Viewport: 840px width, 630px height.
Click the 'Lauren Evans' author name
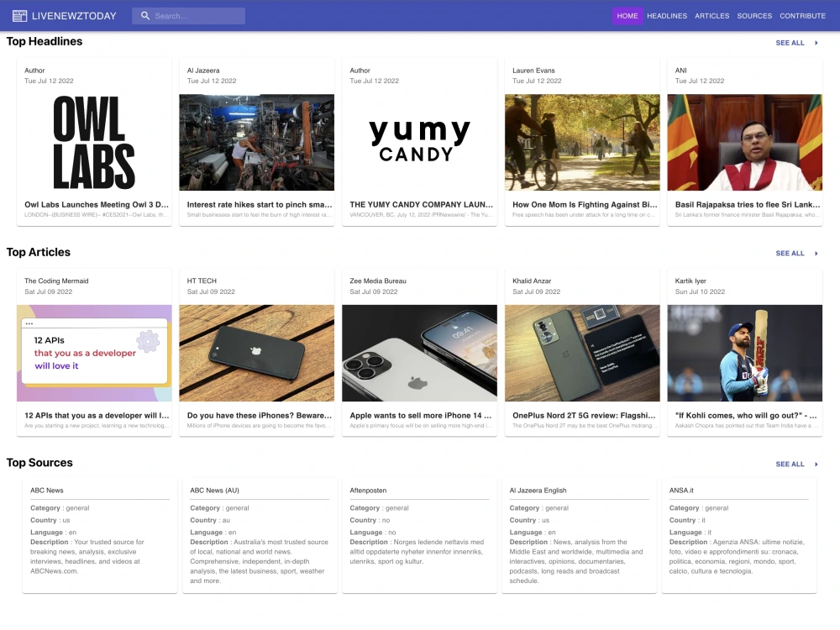click(533, 71)
